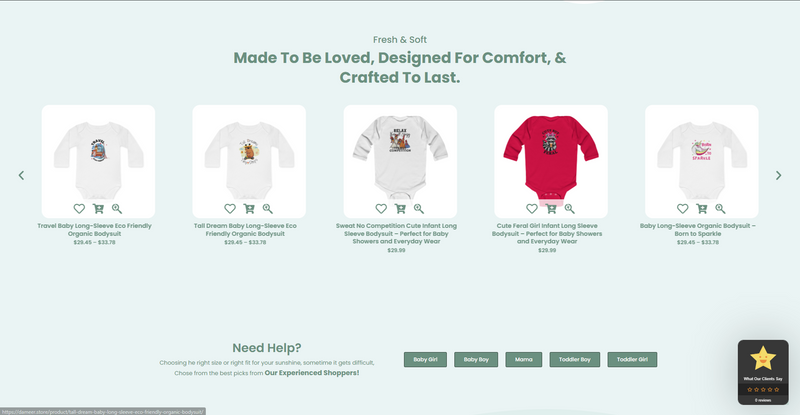Select the Baby Girl category button
Screen dimensions: 800x415
(426, 359)
